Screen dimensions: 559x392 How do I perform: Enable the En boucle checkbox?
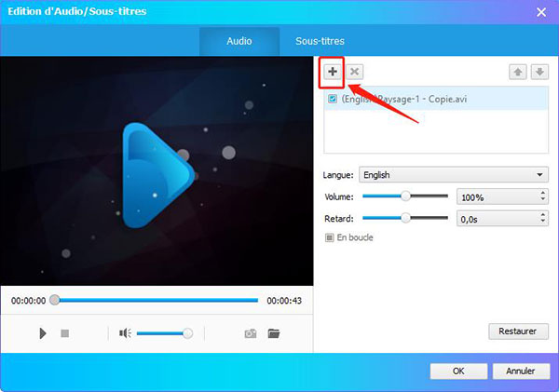(330, 237)
